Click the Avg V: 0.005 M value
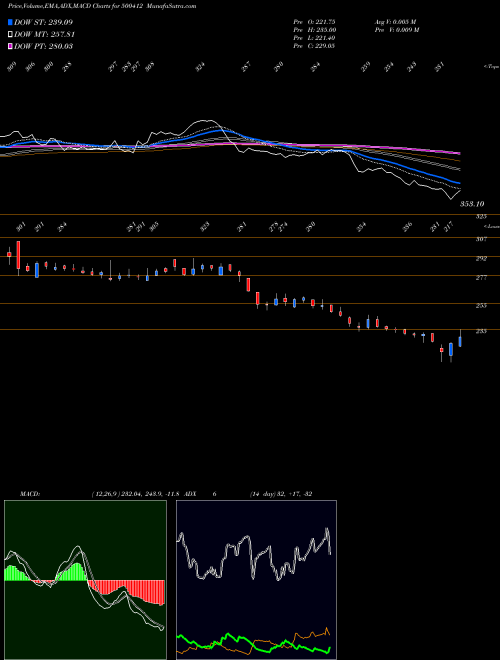The height and width of the screenshot is (660, 500). [x=395, y=22]
